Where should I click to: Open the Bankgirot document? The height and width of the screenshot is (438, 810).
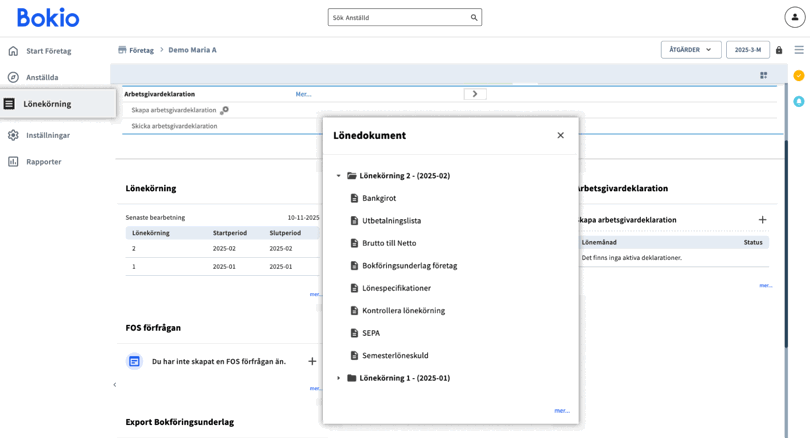[x=379, y=198]
